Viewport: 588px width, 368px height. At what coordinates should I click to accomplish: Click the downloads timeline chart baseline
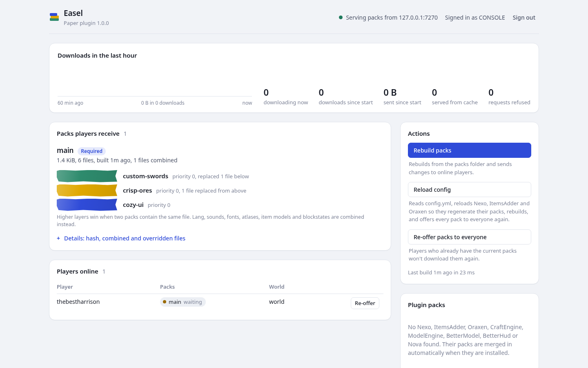[x=155, y=96]
